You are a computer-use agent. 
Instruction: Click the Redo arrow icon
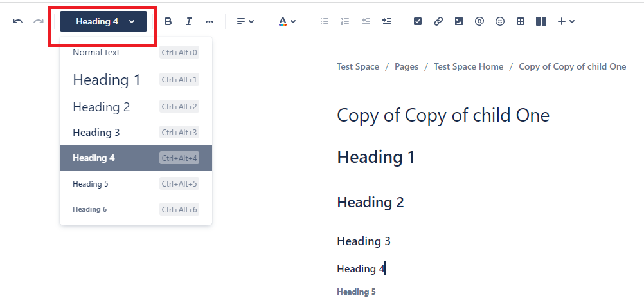(x=38, y=21)
